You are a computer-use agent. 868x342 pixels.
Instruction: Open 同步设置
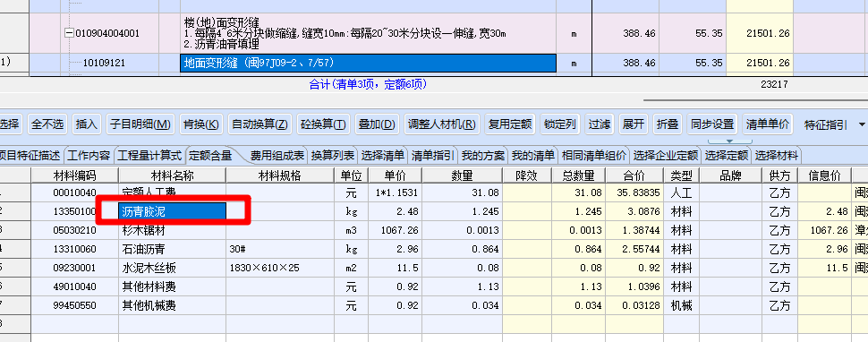click(x=712, y=124)
